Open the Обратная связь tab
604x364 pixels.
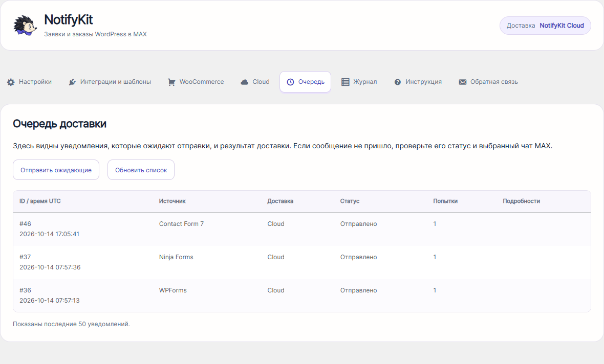[488, 82]
